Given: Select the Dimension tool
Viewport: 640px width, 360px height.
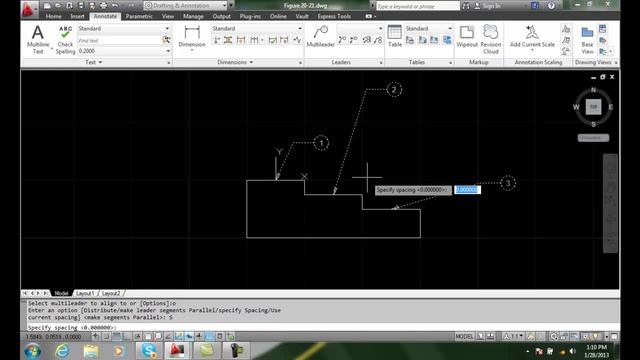Looking at the screenshot, I should pos(192,37).
